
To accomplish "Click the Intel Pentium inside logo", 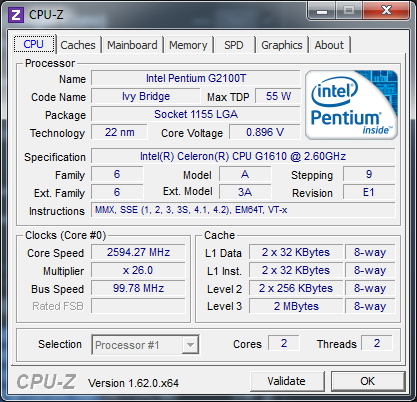I will 352,105.
